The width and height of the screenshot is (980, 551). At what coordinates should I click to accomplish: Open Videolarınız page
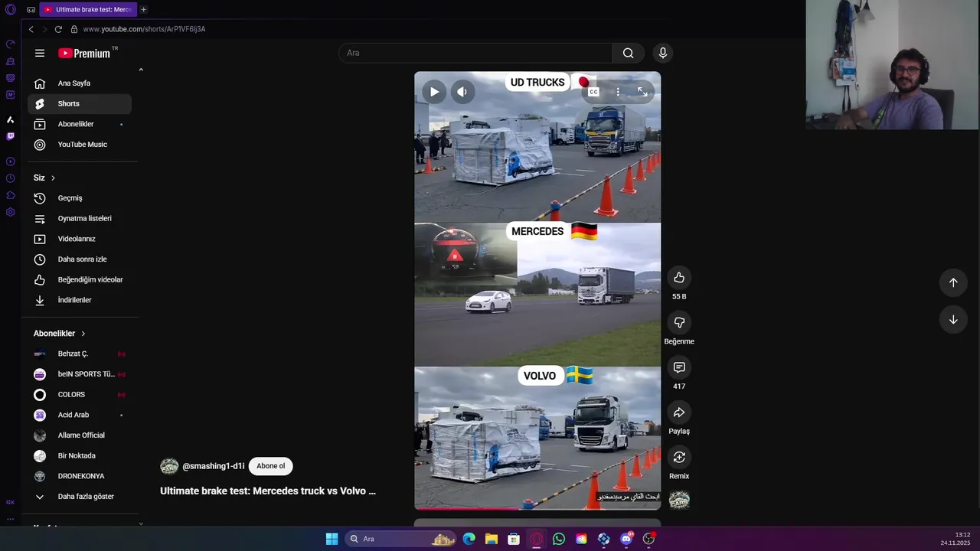point(80,239)
